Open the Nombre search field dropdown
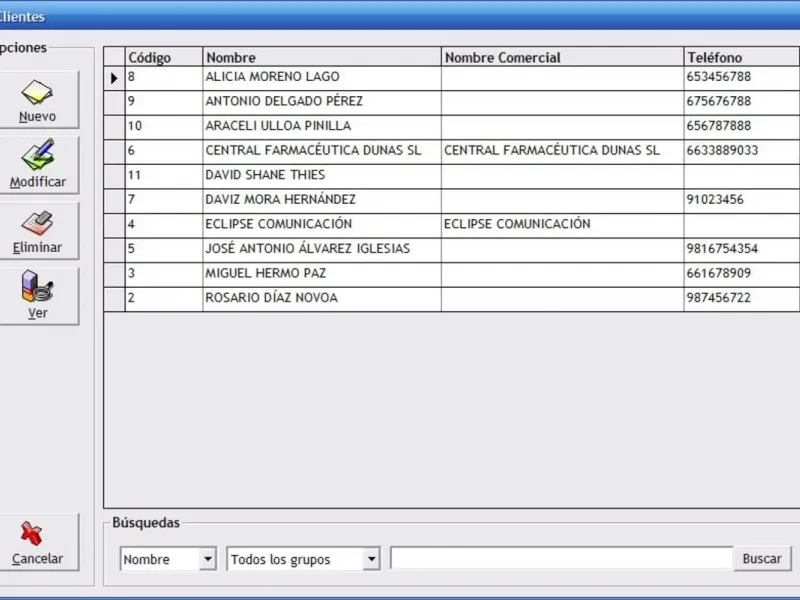Image resolution: width=800 pixels, height=600 pixels. coord(208,559)
